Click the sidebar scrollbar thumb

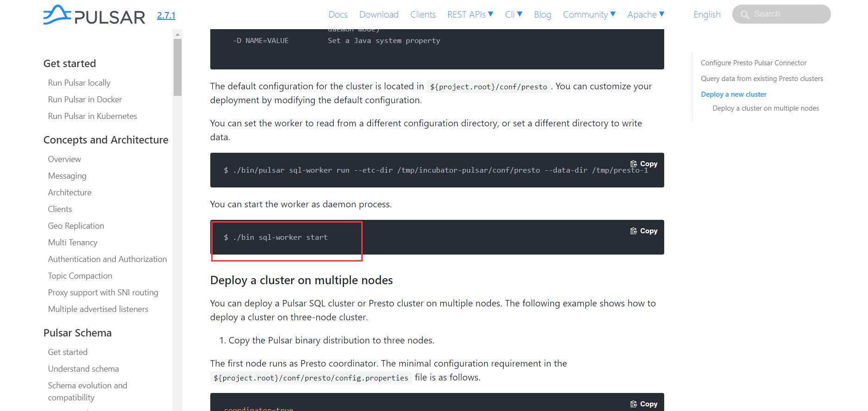click(x=177, y=67)
